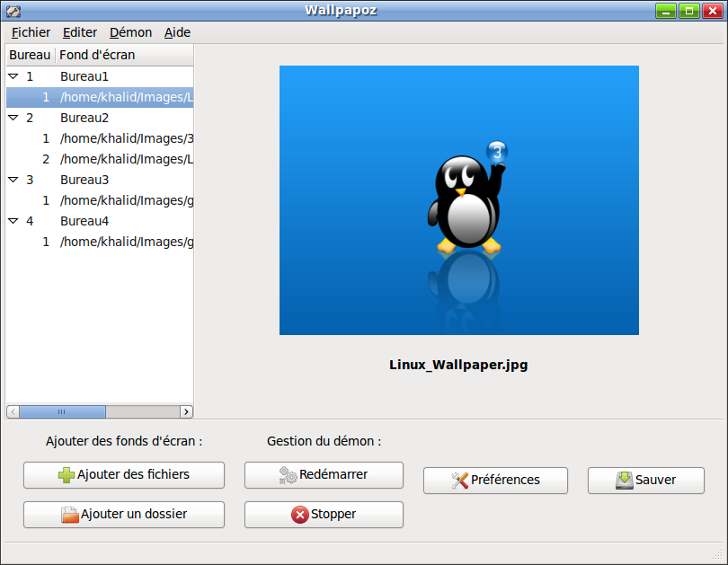728x565 pixels.
Task: Collapse the Bureau1 tree node
Action: [13, 76]
